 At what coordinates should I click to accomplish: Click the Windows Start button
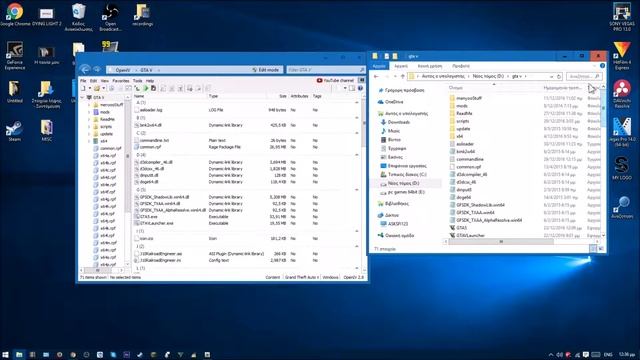pyautogui.click(x=5, y=355)
